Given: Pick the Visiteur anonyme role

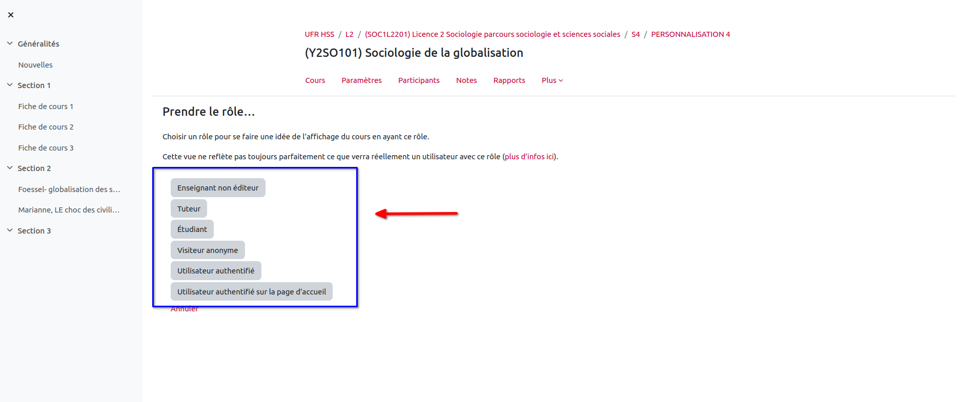Looking at the screenshot, I should click(x=208, y=250).
